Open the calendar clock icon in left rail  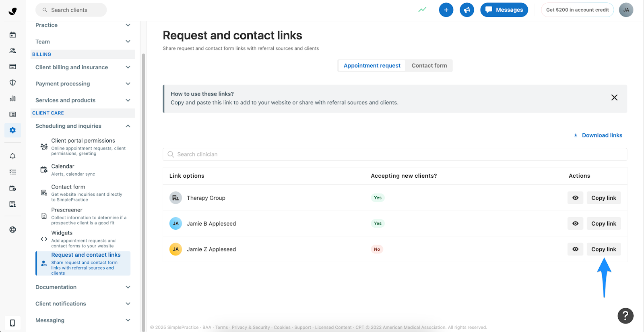point(12,188)
